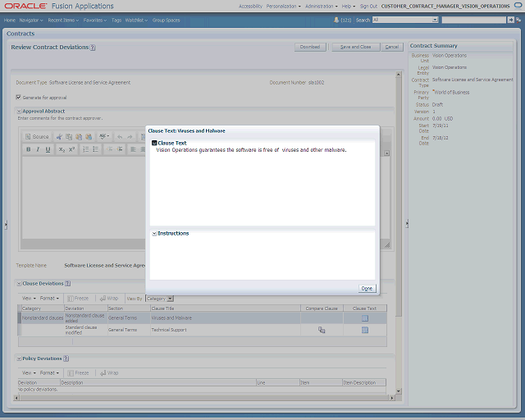Click the search go arrow icon

pos(510,20)
